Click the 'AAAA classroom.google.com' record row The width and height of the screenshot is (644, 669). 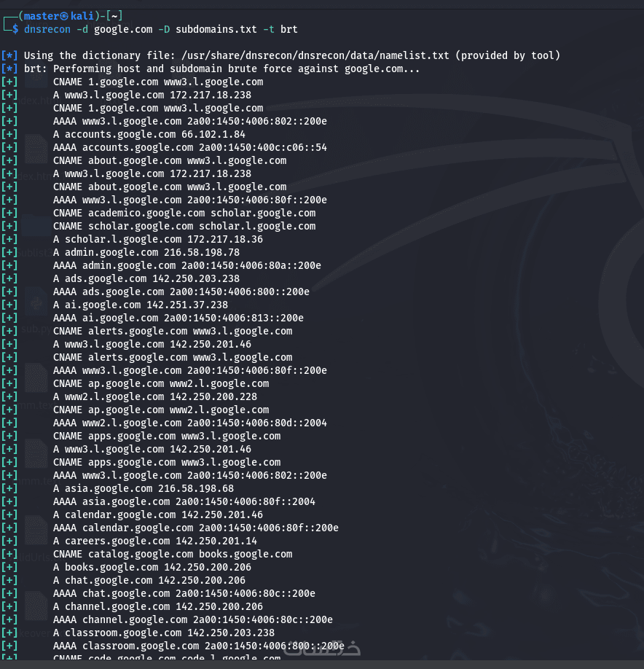pyautogui.click(x=199, y=646)
